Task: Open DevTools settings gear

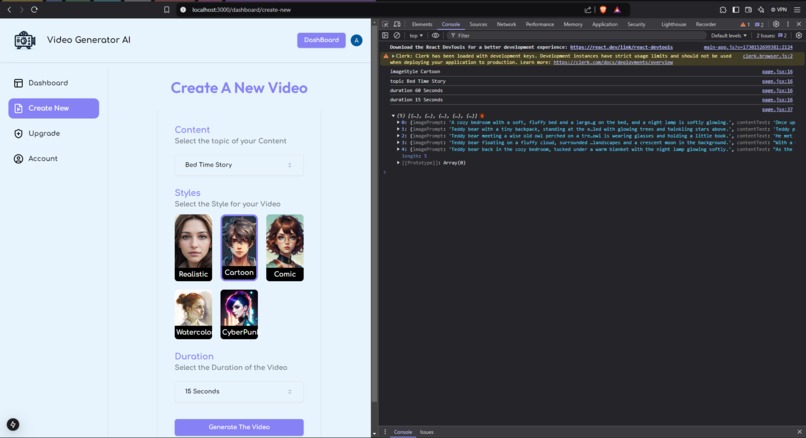Action: (776, 24)
